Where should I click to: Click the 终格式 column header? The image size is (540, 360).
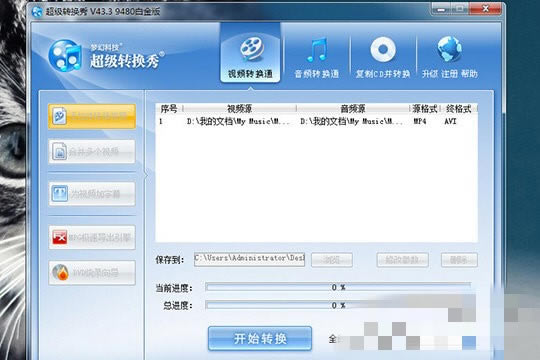458,109
